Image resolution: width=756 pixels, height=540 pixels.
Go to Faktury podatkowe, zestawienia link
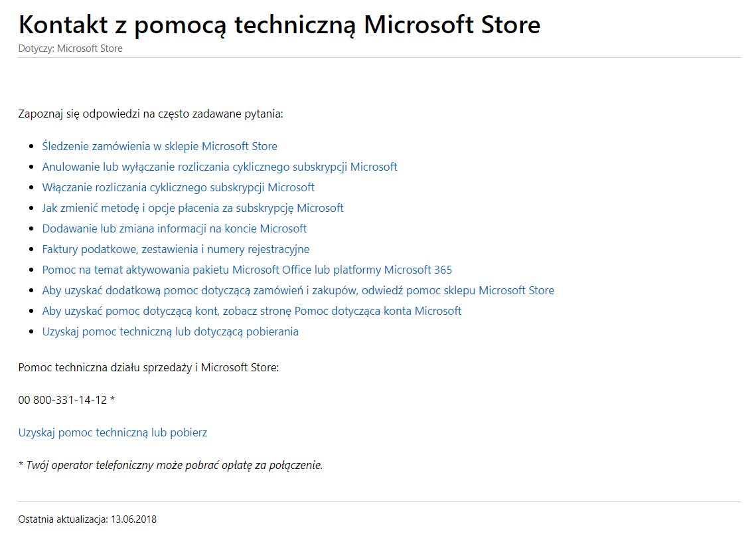coord(175,249)
